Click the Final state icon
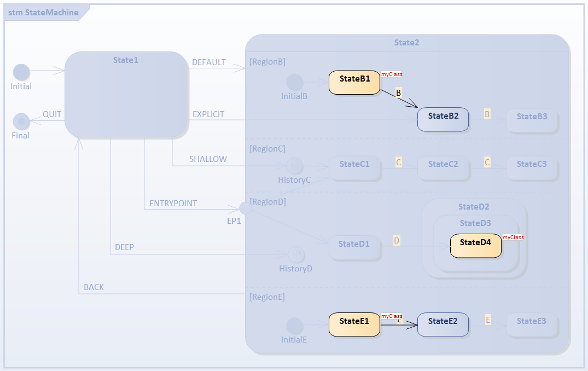588x371 pixels. (x=21, y=121)
